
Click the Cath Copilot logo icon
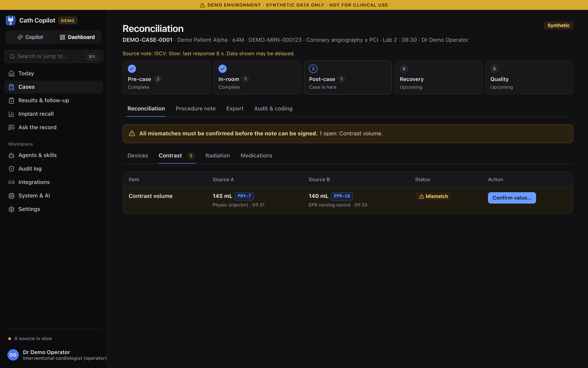tap(11, 21)
